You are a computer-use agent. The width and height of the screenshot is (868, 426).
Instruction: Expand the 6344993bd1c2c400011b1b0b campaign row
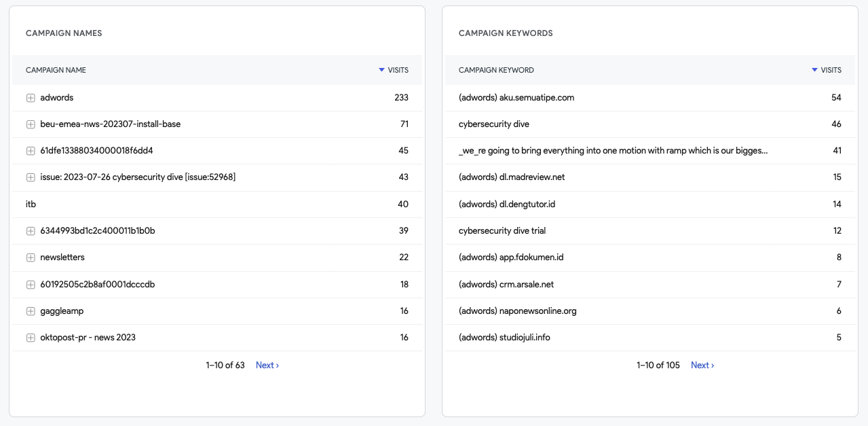coord(31,231)
